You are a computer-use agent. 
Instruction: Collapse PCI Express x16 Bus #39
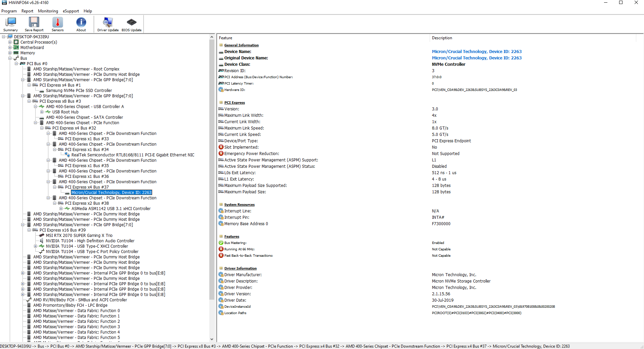tap(29, 230)
